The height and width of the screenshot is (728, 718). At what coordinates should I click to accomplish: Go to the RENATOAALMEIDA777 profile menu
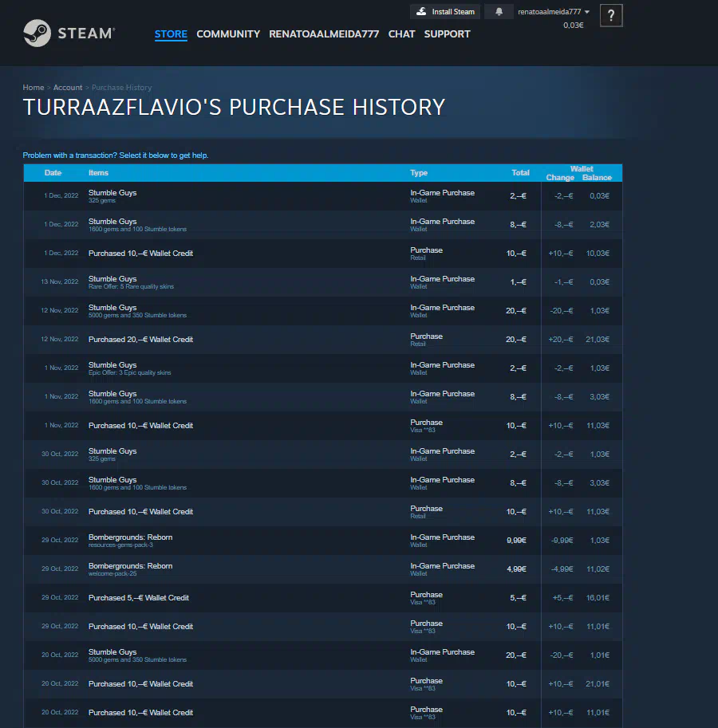click(324, 34)
